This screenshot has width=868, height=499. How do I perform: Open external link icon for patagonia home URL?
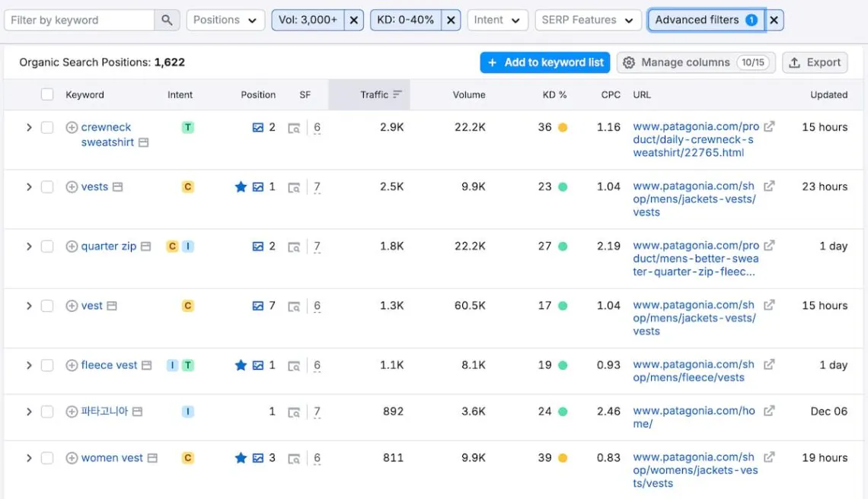click(769, 411)
